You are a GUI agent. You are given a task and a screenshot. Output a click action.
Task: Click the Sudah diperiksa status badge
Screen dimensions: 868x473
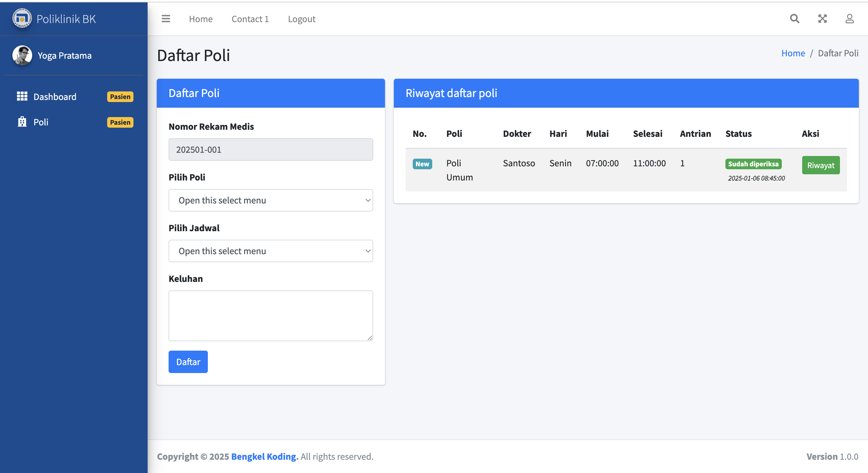[x=753, y=164]
